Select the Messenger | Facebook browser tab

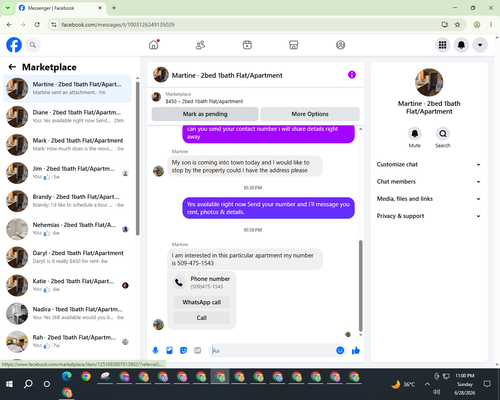tap(60, 8)
